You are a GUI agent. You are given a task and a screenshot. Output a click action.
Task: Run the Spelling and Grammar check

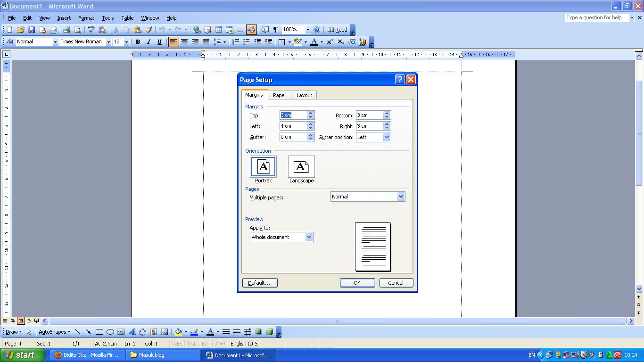(91, 30)
